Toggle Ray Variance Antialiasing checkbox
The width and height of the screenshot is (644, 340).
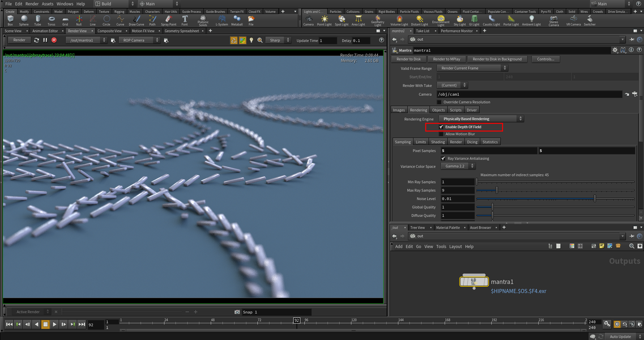443,158
